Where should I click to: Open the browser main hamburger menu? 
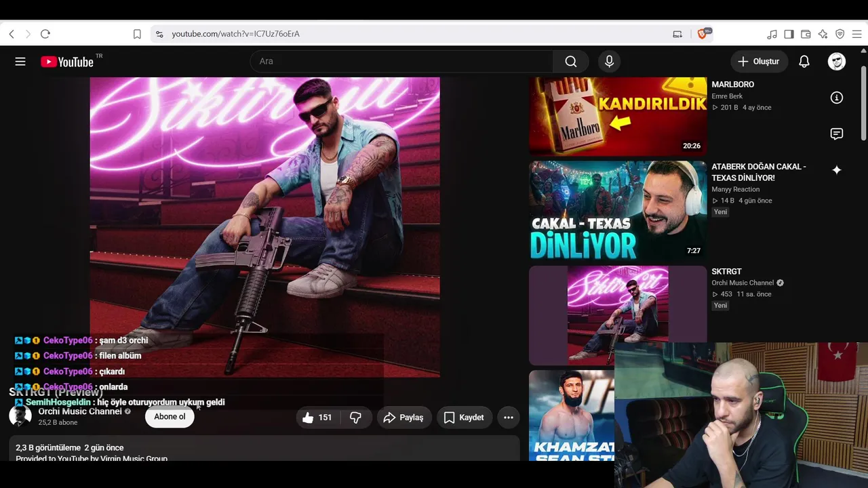[x=856, y=34]
